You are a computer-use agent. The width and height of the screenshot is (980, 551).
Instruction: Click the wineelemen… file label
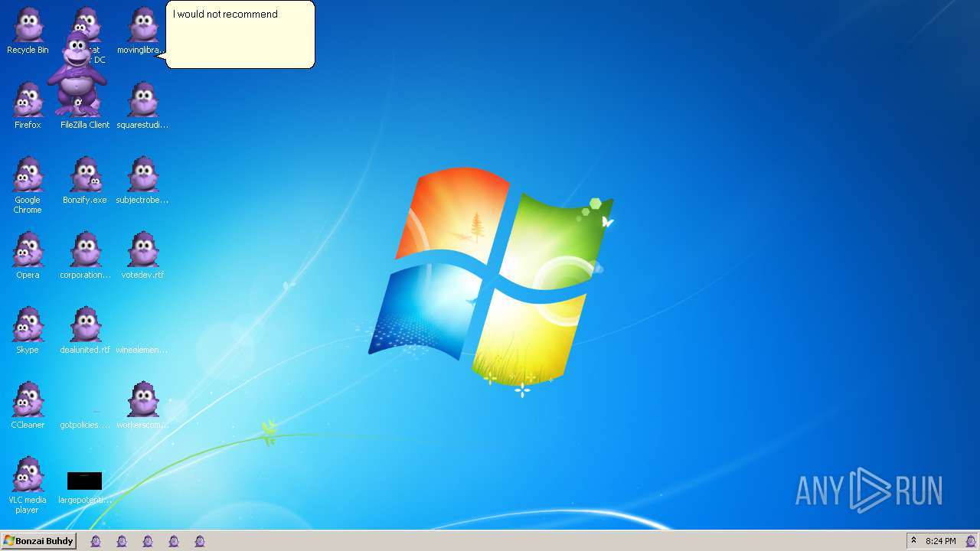142,350
